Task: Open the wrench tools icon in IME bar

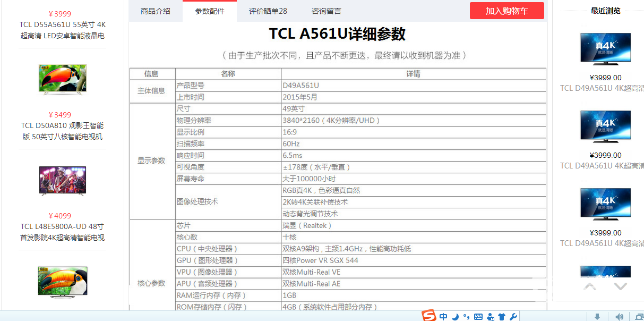Action: click(x=513, y=317)
